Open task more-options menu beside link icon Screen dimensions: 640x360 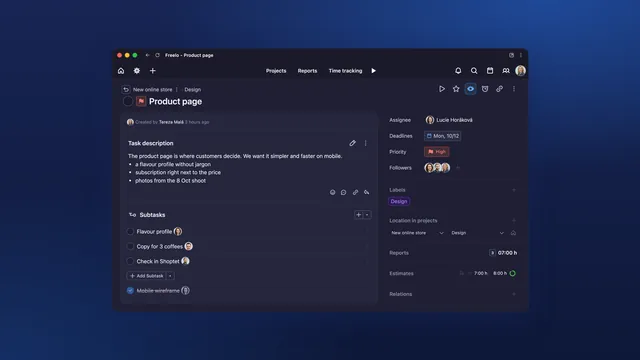click(x=514, y=89)
